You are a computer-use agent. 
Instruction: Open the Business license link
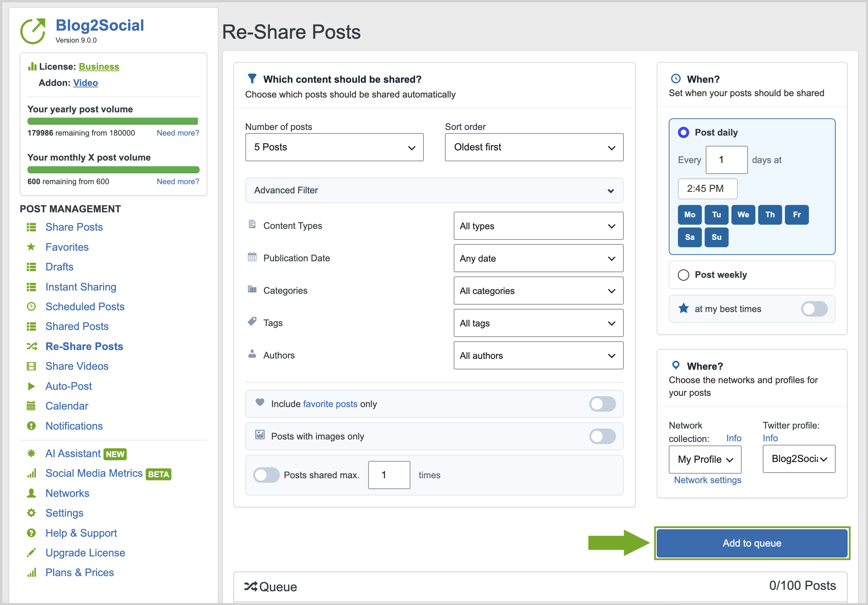tap(99, 67)
